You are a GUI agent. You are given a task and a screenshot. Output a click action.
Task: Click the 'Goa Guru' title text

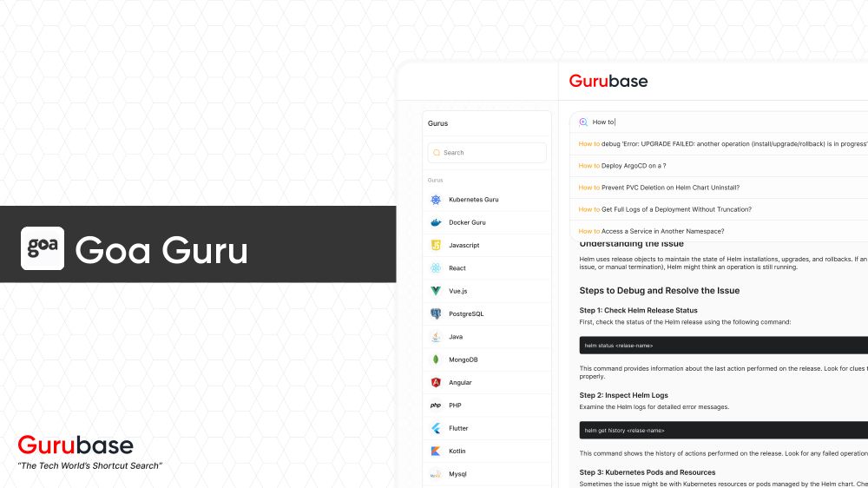click(x=161, y=250)
